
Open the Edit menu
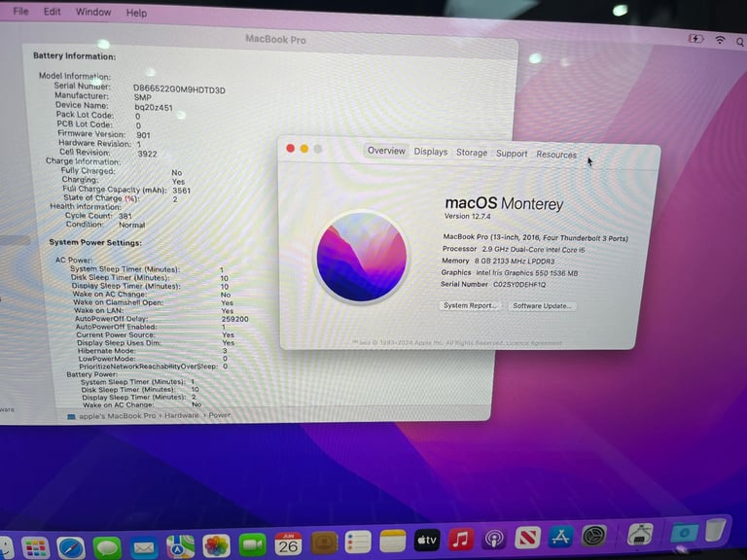pyautogui.click(x=52, y=12)
